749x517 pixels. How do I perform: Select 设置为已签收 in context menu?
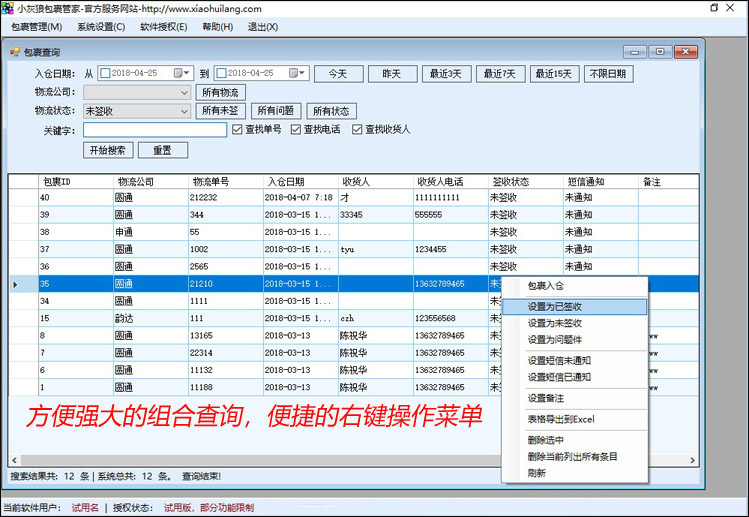click(x=574, y=307)
